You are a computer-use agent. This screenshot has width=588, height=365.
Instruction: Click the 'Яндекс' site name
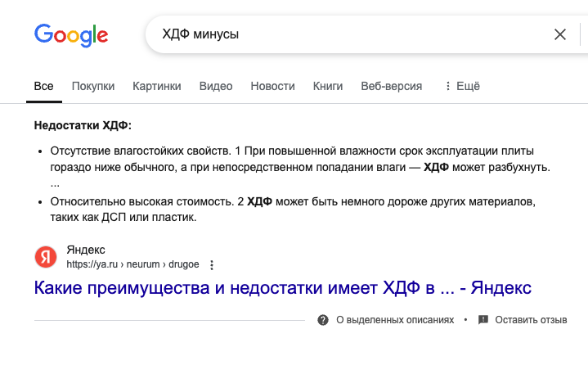(86, 250)
